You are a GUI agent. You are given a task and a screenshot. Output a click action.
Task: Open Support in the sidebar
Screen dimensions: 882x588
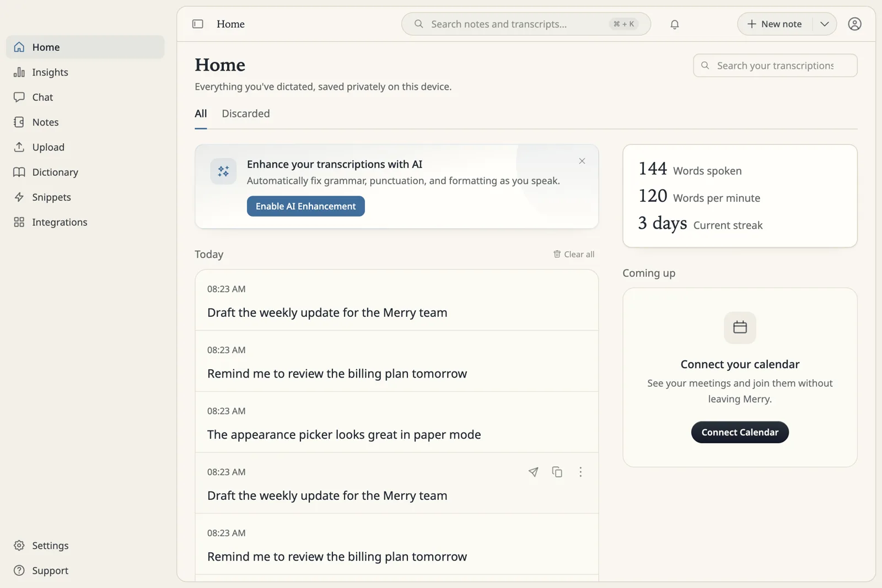pyautogui.click(x=85, y=570)
